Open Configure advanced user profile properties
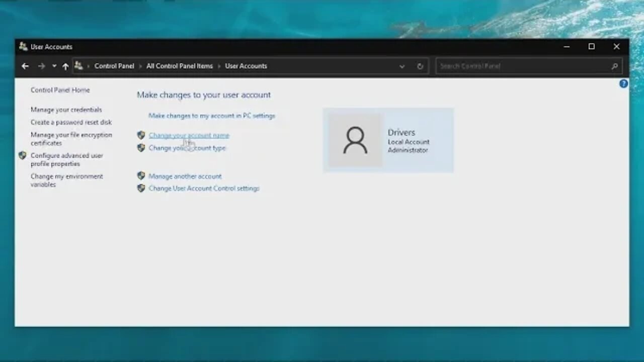The image size is (644, 362). tap(66, 159)
